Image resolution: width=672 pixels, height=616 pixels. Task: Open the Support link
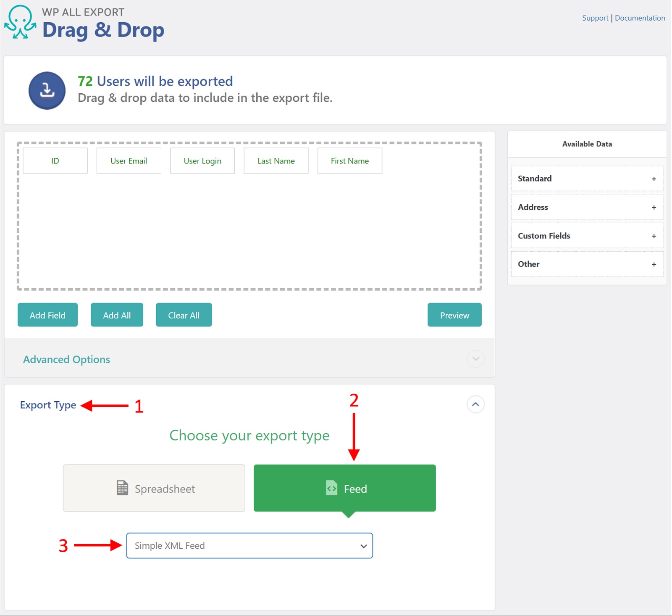pos(595,18)
